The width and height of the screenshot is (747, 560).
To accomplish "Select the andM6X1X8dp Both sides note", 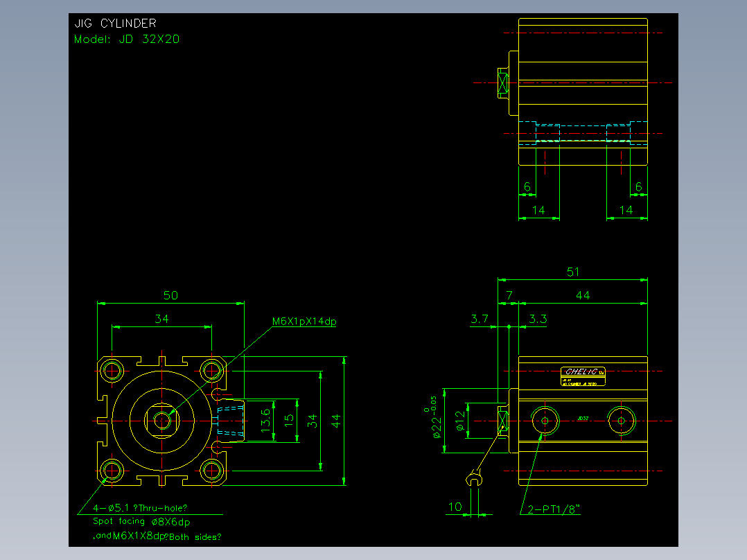I will (x=157, y=536).
